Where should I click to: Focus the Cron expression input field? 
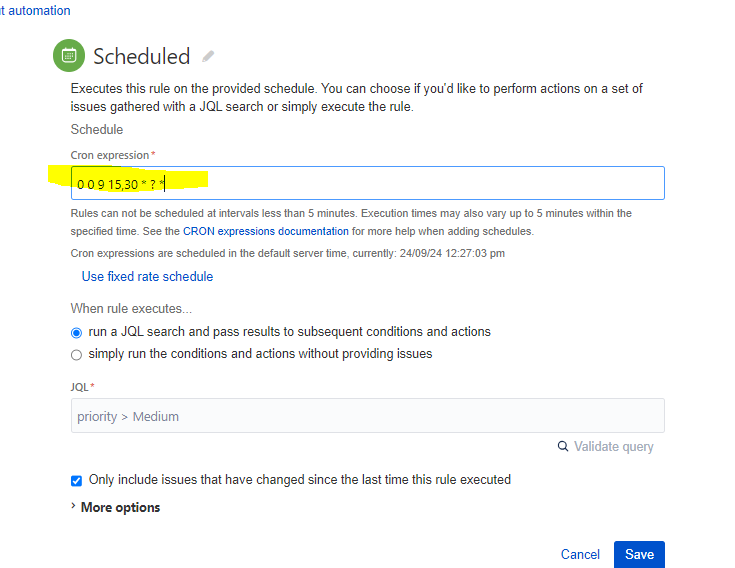[368, 183]
